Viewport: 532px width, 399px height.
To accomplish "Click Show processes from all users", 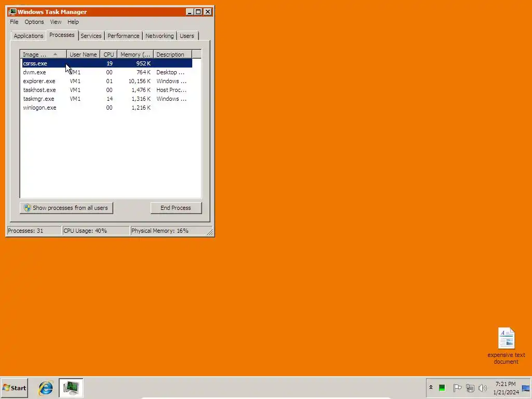I will click(x=66, y=208).
